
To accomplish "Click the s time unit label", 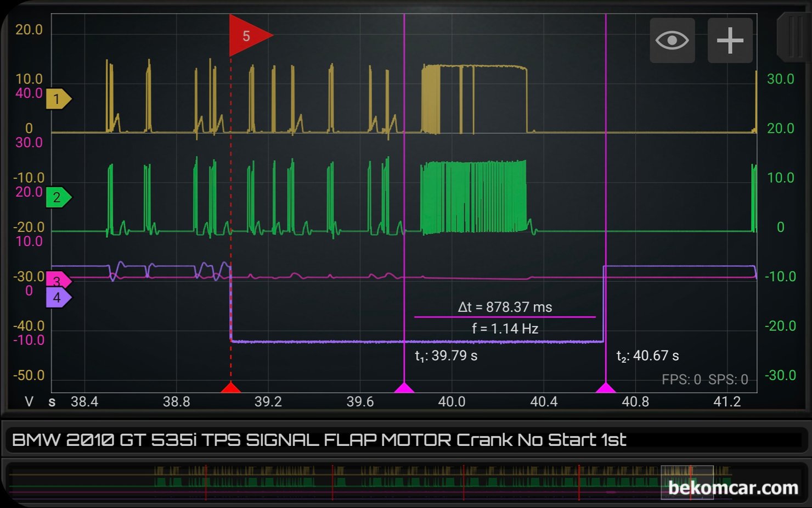I will (x=52, y=402).
